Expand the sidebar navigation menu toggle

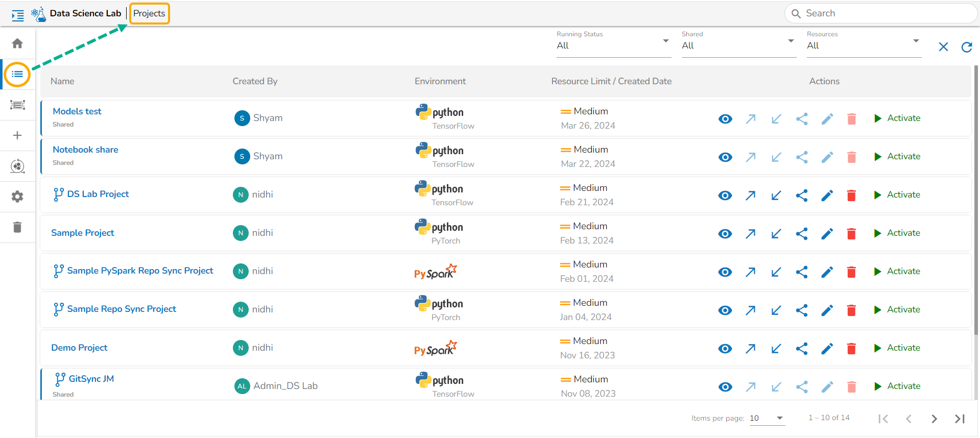click(18, 16)
